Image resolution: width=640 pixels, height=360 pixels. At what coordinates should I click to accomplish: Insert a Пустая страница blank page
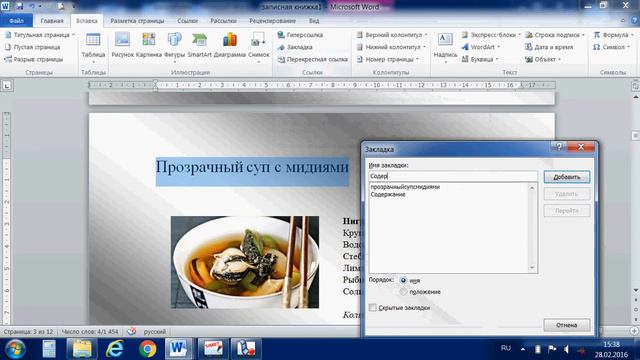click(32, 47)
